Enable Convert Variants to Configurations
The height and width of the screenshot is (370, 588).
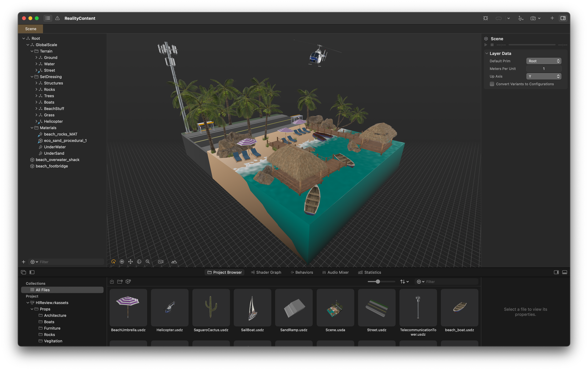(x=492, y=84)
